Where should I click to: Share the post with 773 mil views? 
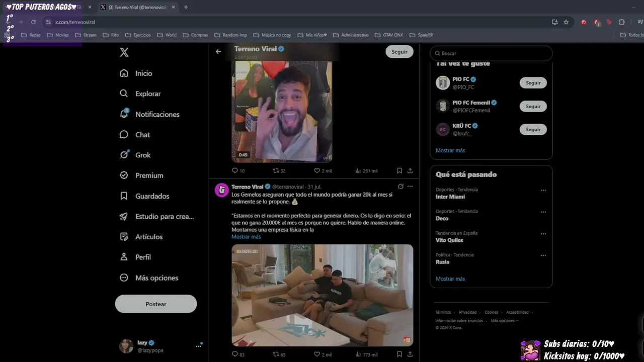(410, 354)
